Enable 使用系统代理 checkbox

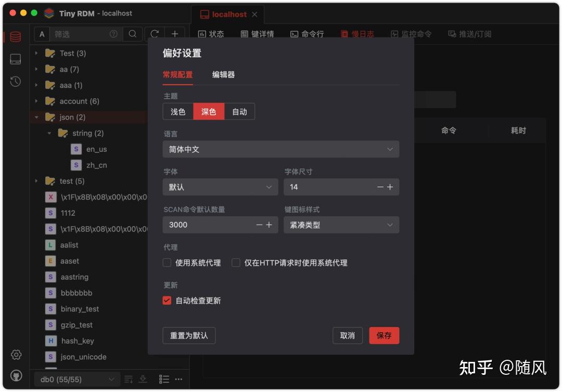point(167,263)
